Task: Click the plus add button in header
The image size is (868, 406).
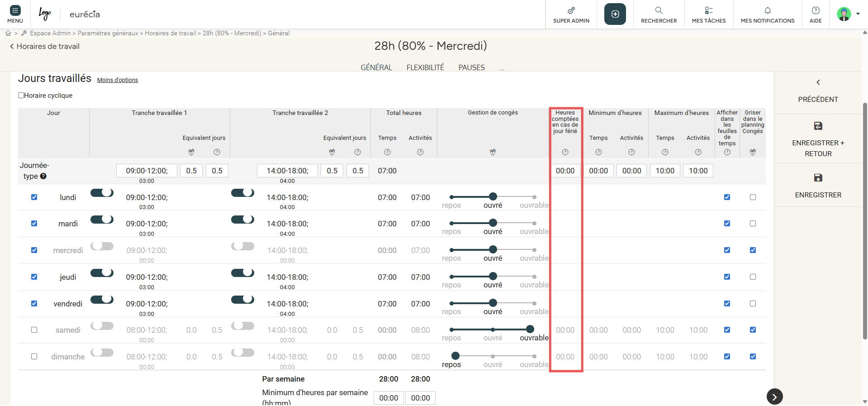Action: pos(615,14)
